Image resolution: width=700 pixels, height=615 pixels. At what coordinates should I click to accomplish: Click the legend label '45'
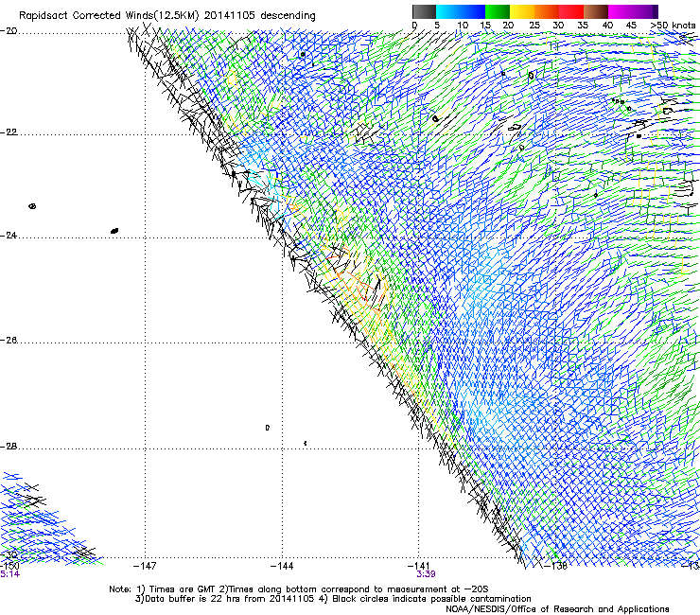tap(631, 26)
